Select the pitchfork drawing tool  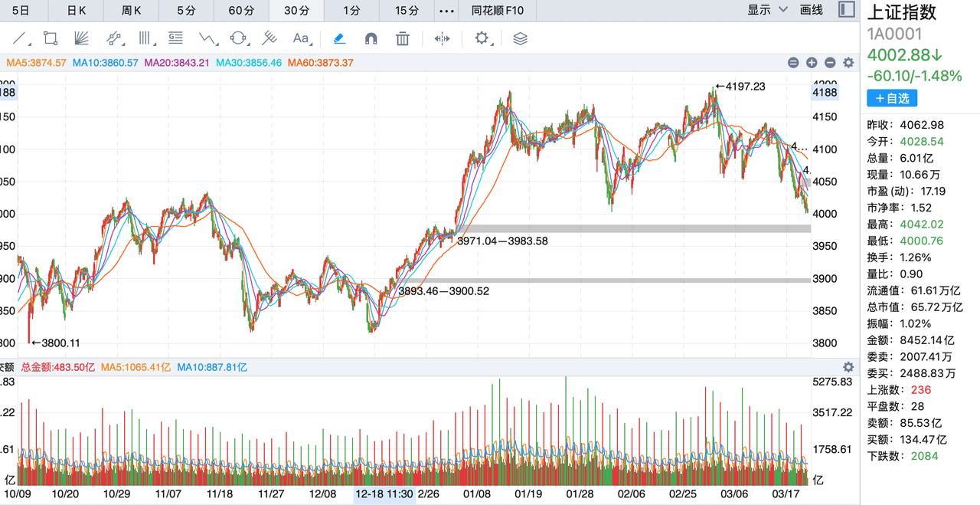pyautogui.click(x=269, y=38)
